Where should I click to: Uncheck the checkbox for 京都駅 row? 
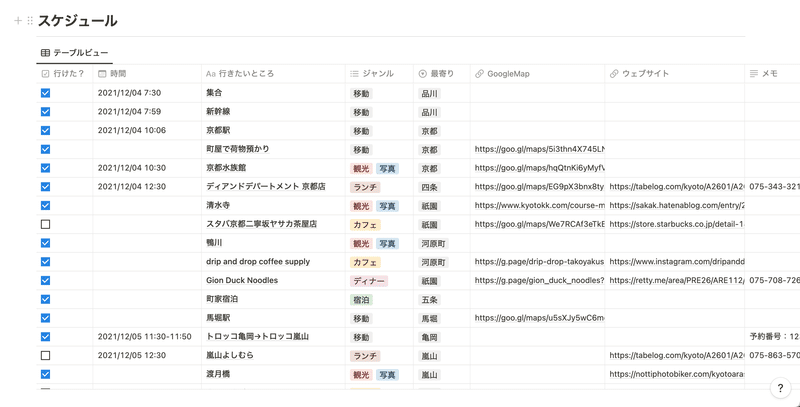tap(45, 131)
